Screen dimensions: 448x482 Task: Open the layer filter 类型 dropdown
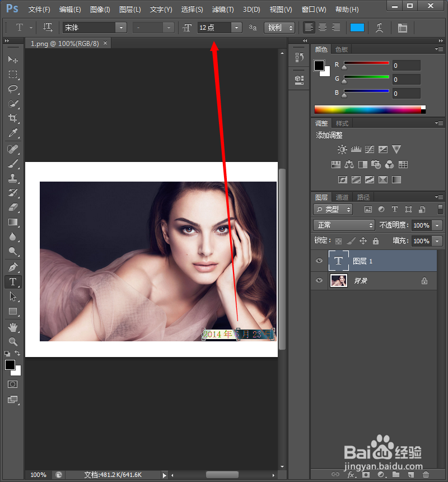coord(333,210)
